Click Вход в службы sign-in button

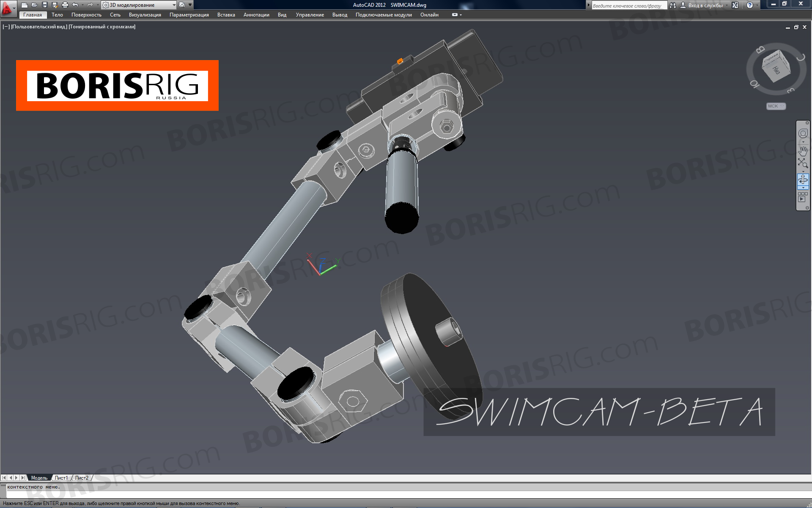pyautogui.click(x=701, y=6)
